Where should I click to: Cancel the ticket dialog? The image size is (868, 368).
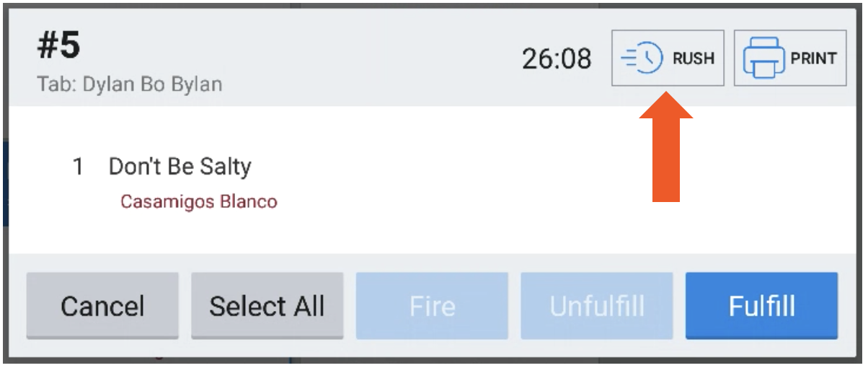tap(102, 306)
